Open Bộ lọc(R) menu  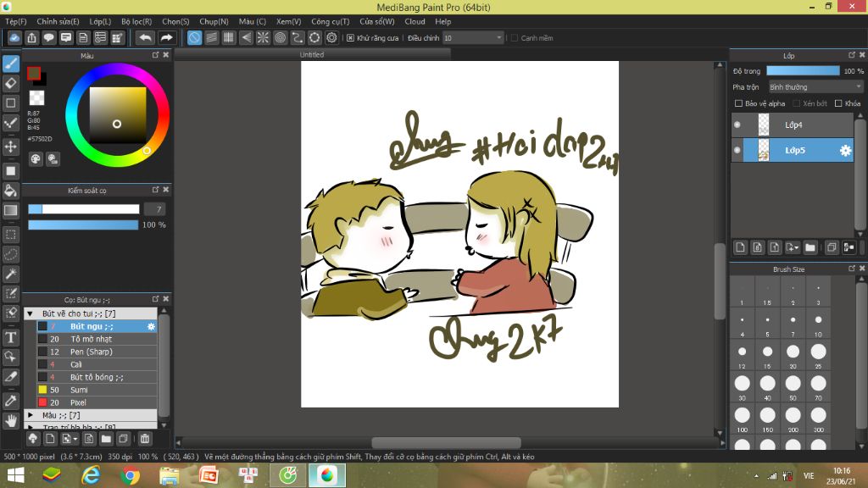pos(136,21)
